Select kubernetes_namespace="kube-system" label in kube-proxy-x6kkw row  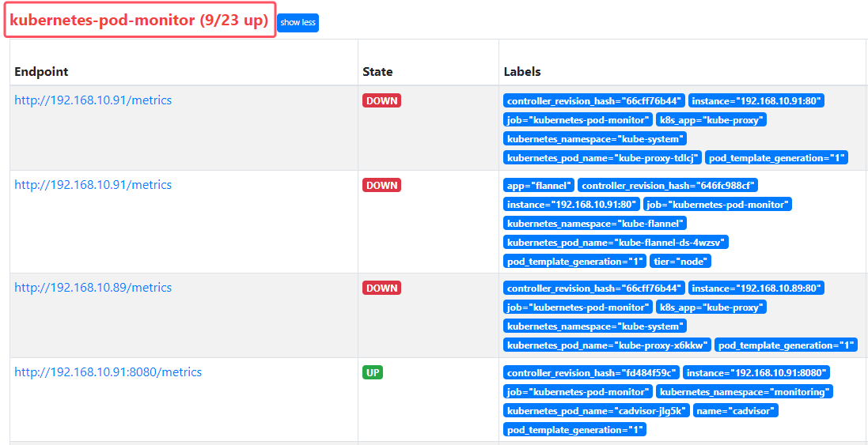point(595,326)
